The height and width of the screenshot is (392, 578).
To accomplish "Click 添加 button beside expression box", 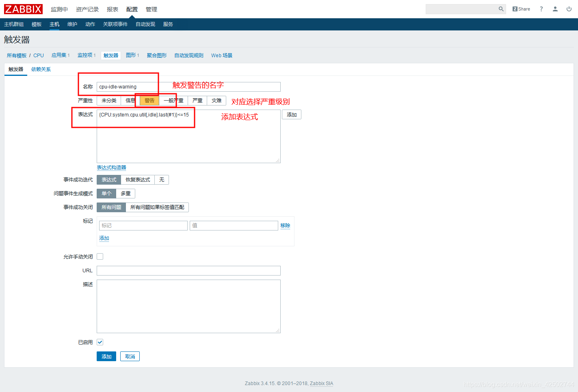I will 292,115.
